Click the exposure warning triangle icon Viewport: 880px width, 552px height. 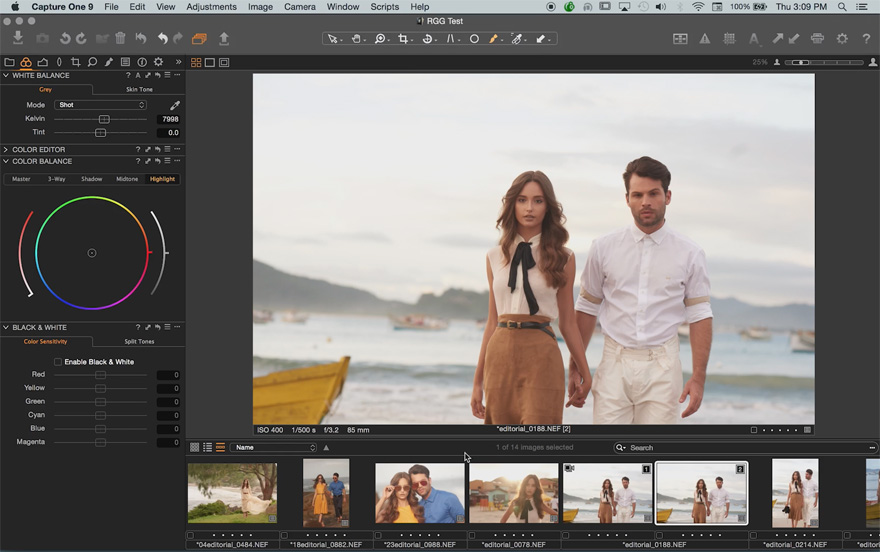pyautogui.click(x=704, y=39)
